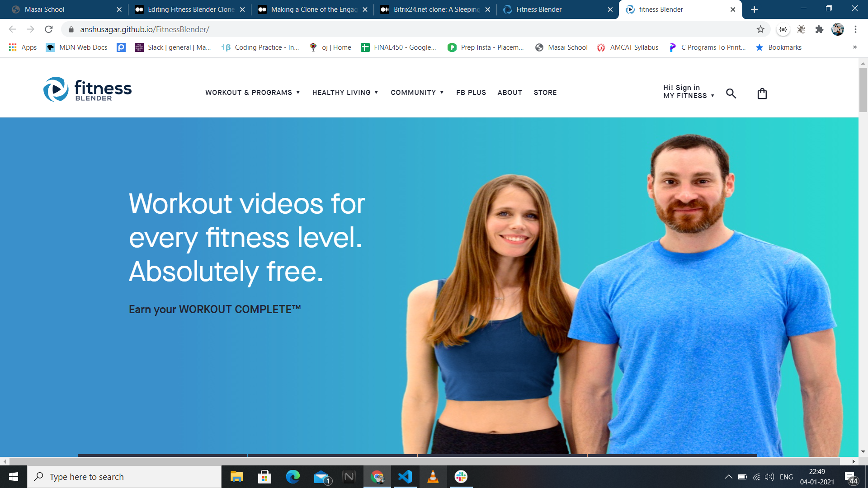The width and height of the screenshot is (868, 488).
Task: Open Slack from the taskbar
Action: tap(461, 477)
